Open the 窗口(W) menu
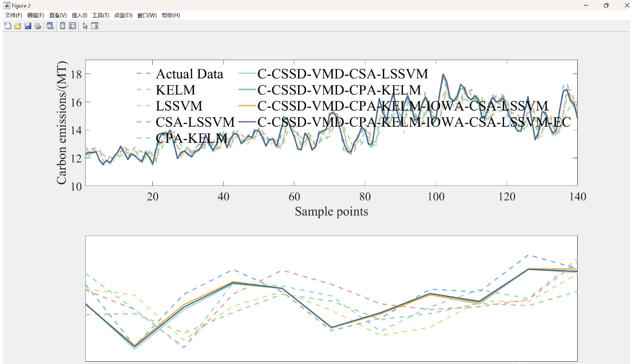 pos(147,15)
